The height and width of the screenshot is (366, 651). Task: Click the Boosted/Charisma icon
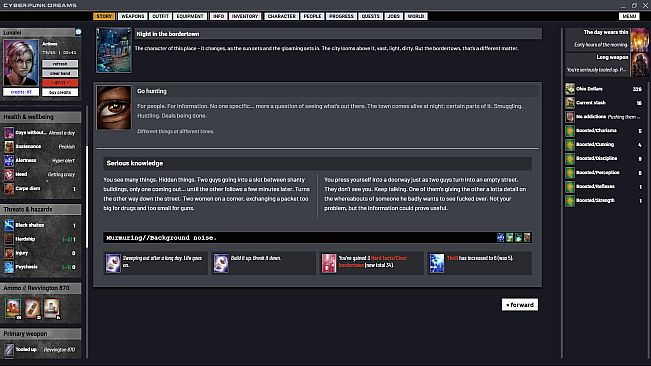[x=570, y=131]
